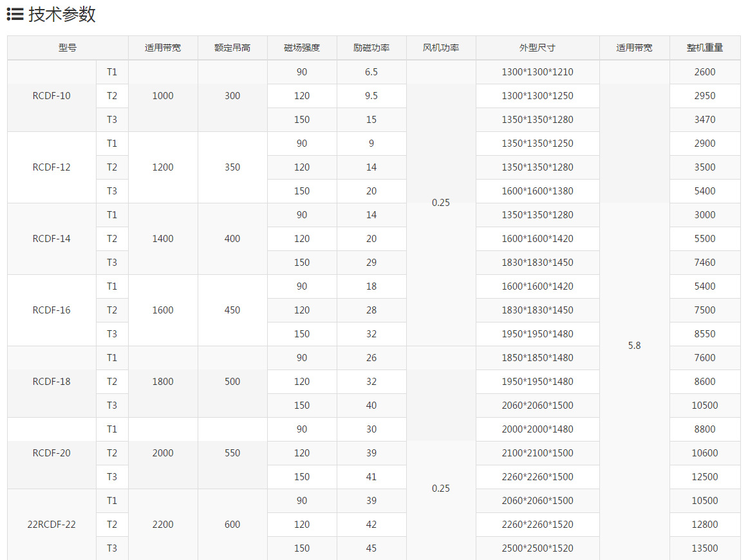Click the machine weight 2950

[705, 96]
